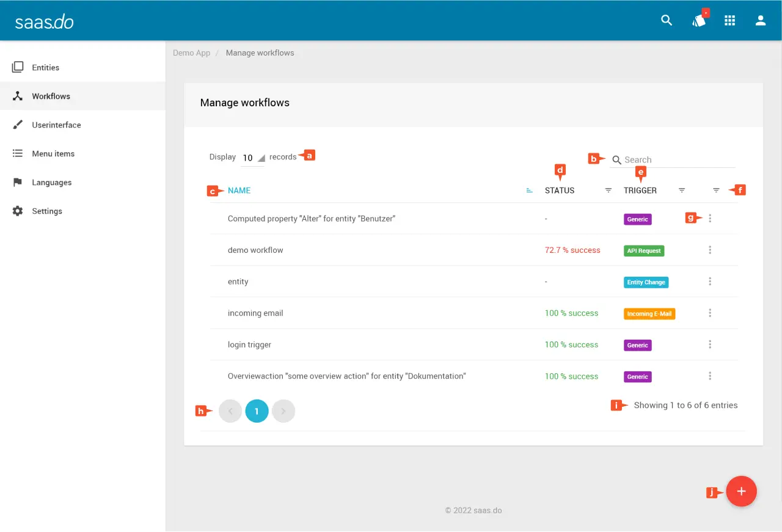Open the search icon in top header

[x=667, y=20]
